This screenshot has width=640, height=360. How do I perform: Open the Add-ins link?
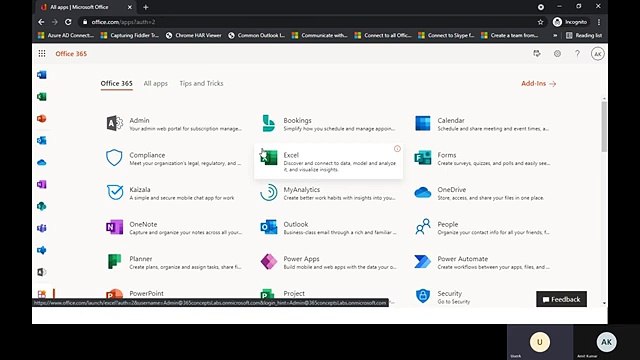coord(538,83)
